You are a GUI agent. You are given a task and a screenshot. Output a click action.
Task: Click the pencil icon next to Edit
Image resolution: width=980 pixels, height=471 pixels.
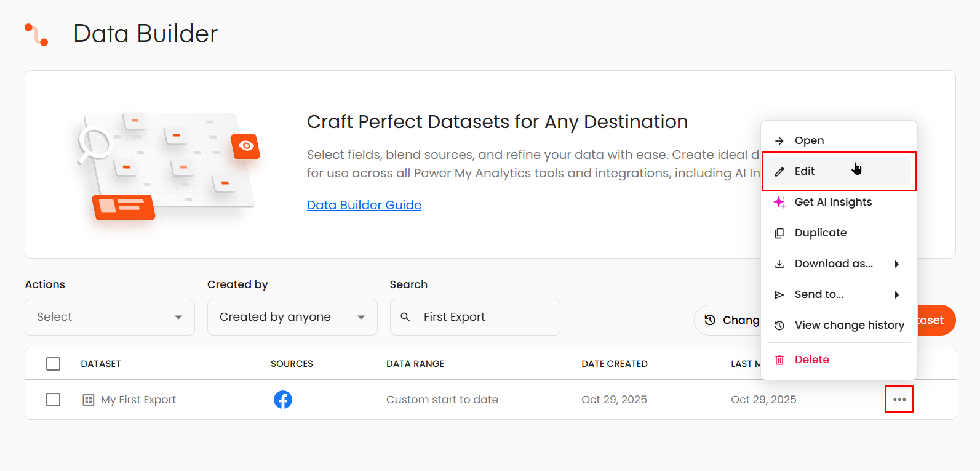779,172
